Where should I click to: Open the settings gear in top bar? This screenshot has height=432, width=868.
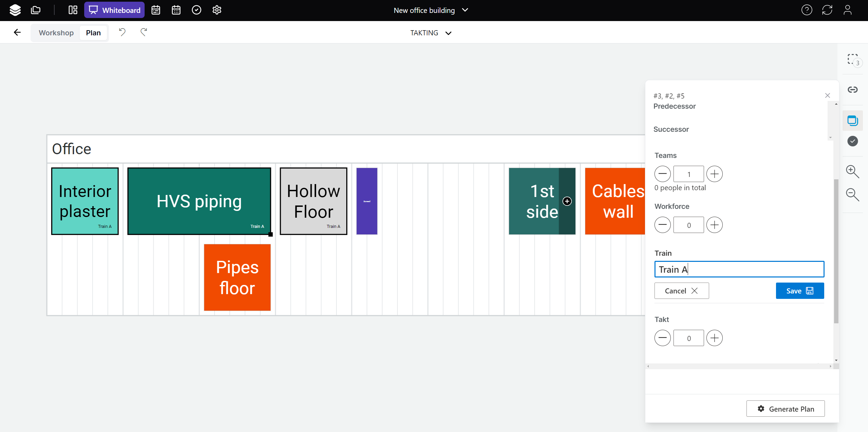click(x=217, y=10)
